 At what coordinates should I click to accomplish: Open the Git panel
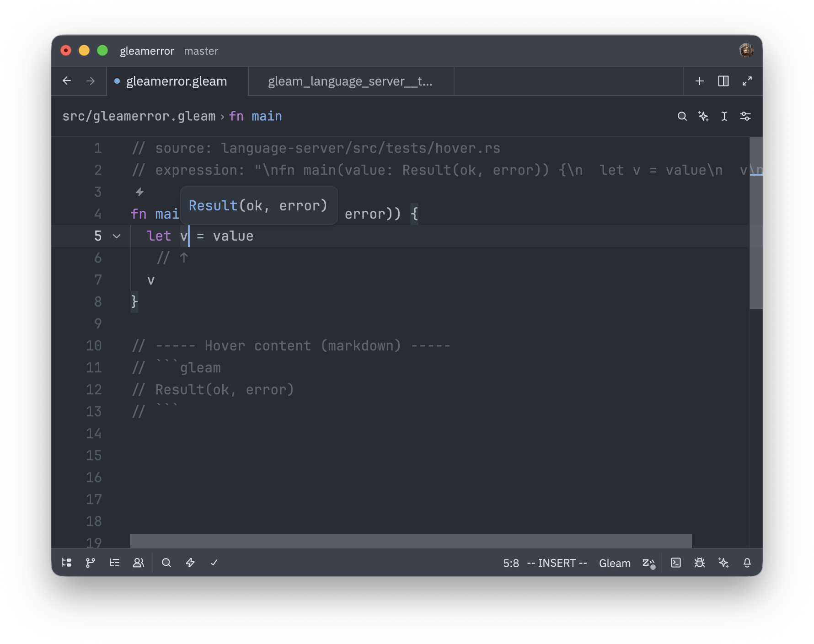pos(90,563)
